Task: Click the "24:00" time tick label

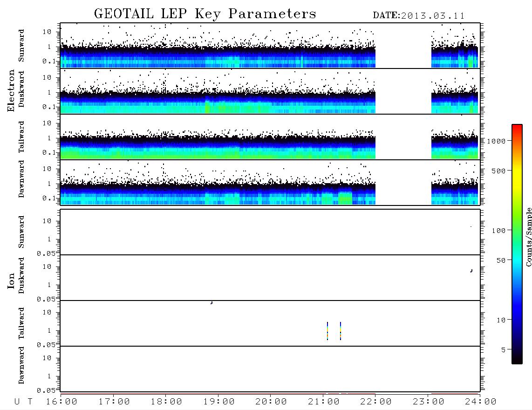Action: 481,402
